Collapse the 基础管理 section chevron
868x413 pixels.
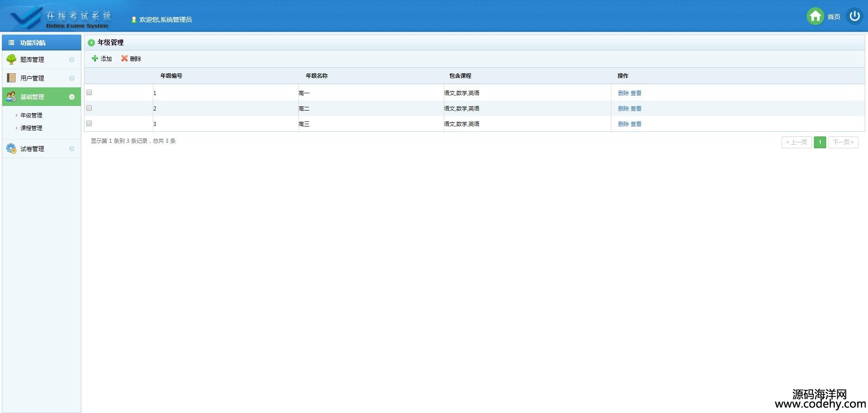point(72,97)
